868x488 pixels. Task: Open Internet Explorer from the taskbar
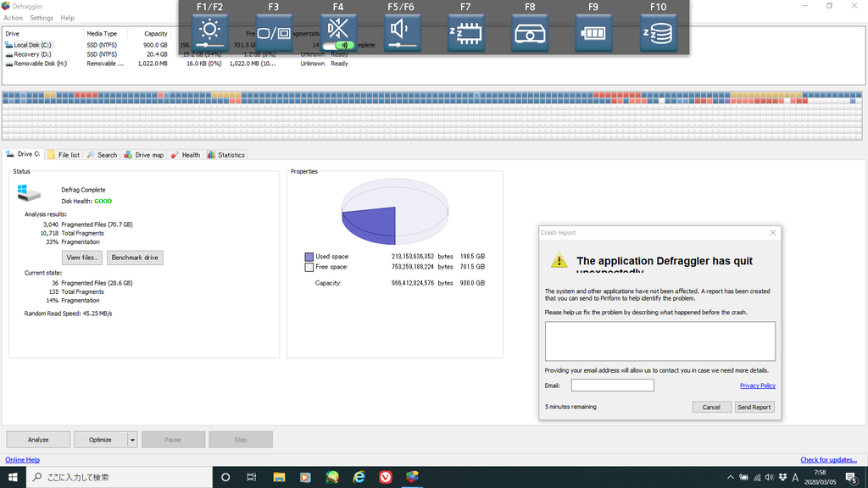[x=359, y=477]
